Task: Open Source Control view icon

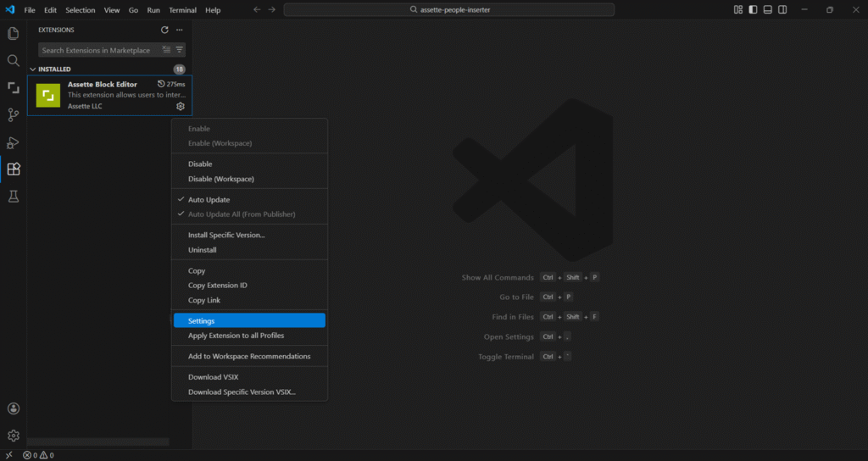Action: 14,114
